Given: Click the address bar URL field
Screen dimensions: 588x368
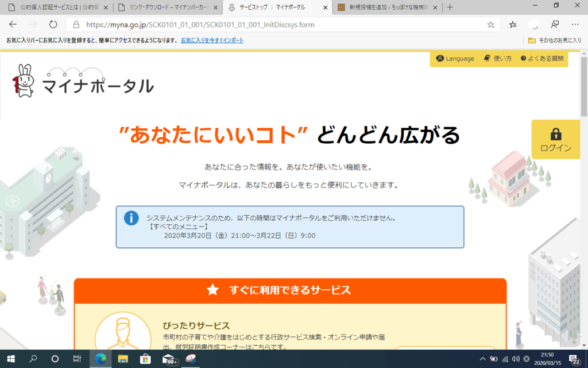Looking at the screenshot, I should pos(283,25).
